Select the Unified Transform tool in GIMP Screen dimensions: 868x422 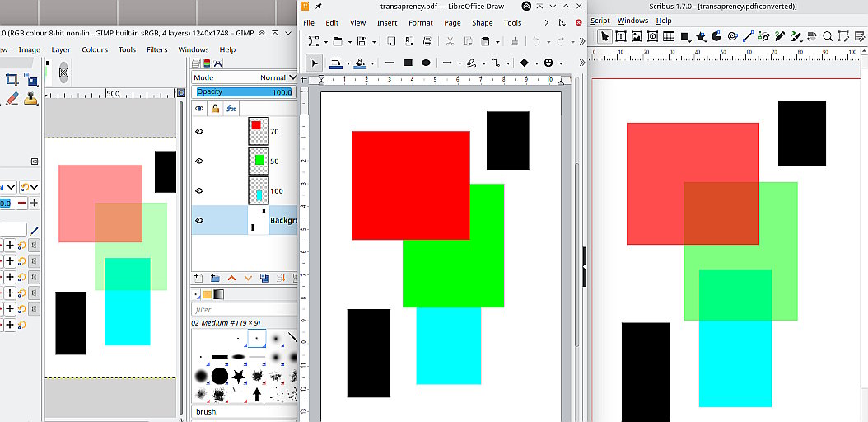pyautogui.click(x=31, y=80)
